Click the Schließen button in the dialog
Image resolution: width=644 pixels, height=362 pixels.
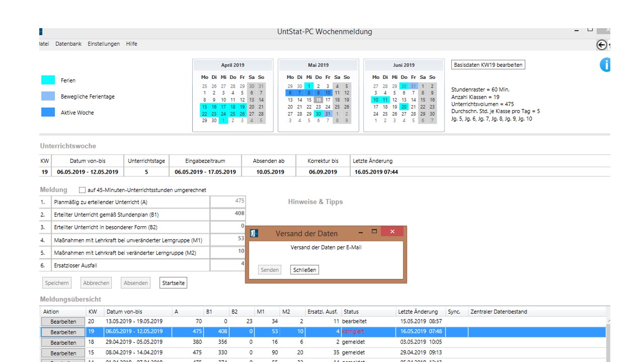pyautogui.click(x=305, y=270)
